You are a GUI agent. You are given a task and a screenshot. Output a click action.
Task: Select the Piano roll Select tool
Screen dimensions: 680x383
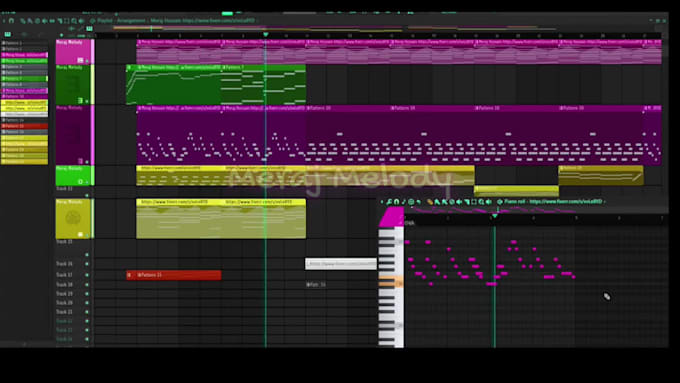coord(474,202)
